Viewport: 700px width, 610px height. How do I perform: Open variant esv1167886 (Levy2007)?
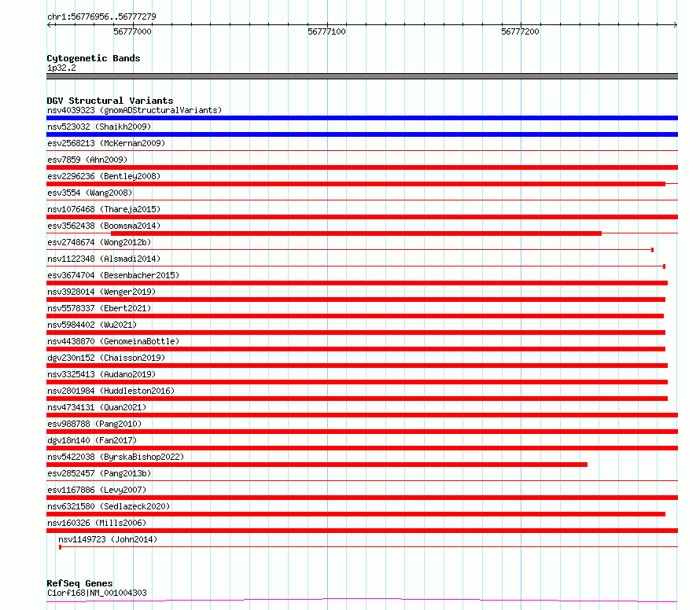click(x=97, y=490)
